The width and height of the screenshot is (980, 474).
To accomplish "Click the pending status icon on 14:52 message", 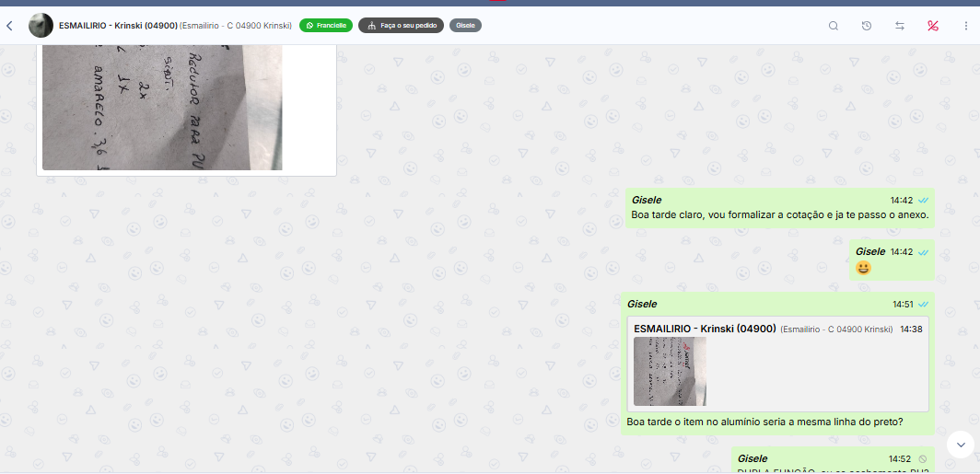I will pos(923,458).
